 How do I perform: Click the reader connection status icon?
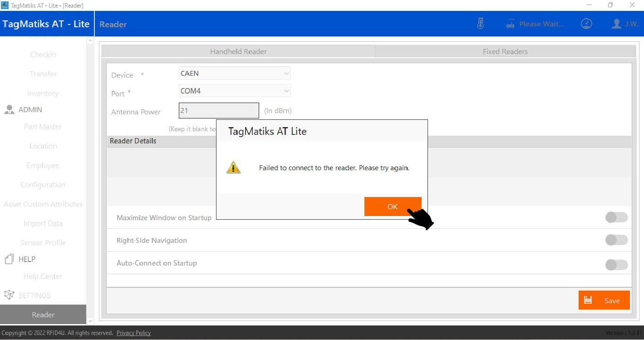click(x=511, y=24)
